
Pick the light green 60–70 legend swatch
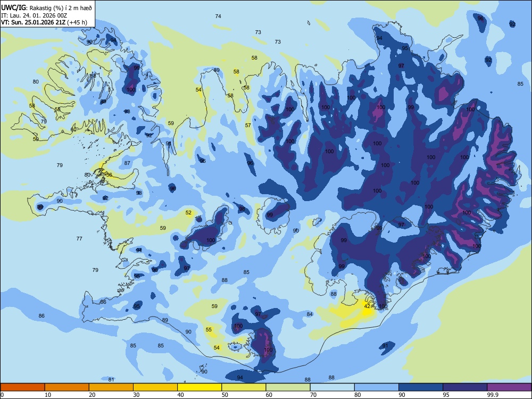(x=288, y=387)
